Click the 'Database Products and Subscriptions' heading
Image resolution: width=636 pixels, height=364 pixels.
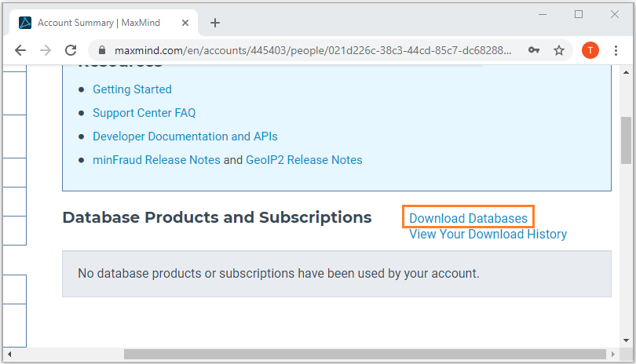[217, 217]
